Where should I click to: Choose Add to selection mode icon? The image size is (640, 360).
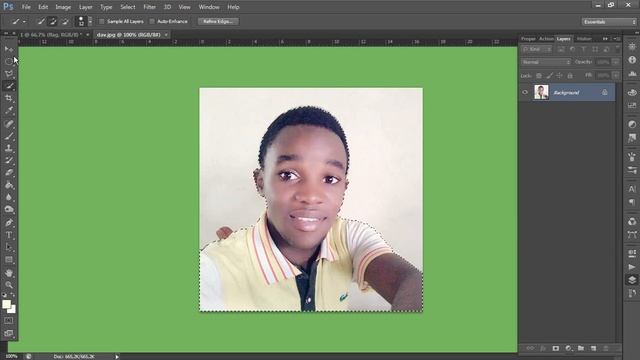(x=53, y=22)
